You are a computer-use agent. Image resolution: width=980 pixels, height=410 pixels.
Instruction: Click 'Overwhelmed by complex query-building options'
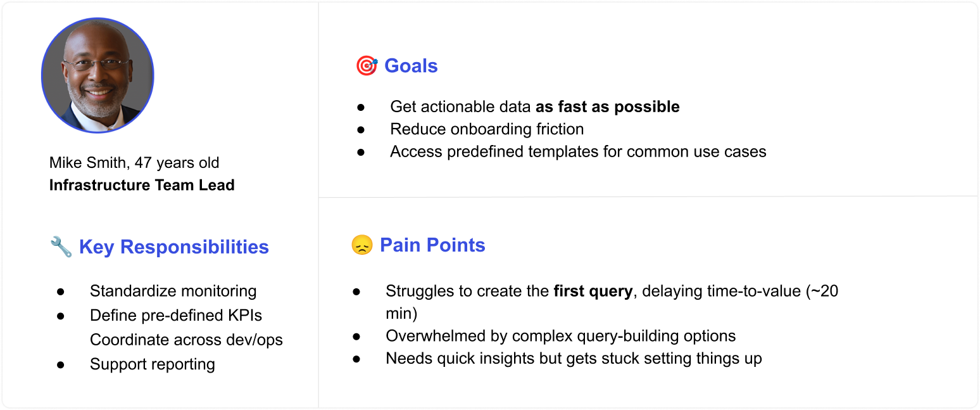point(561,336)
